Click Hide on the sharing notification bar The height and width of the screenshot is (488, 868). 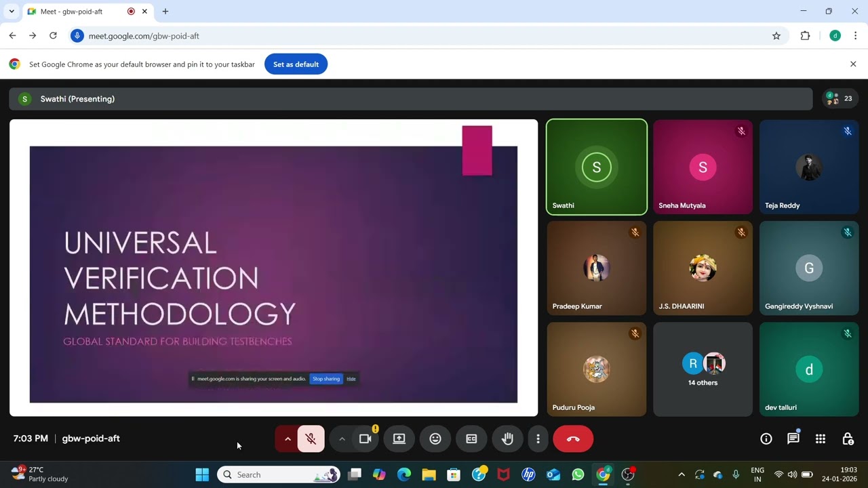351,379
